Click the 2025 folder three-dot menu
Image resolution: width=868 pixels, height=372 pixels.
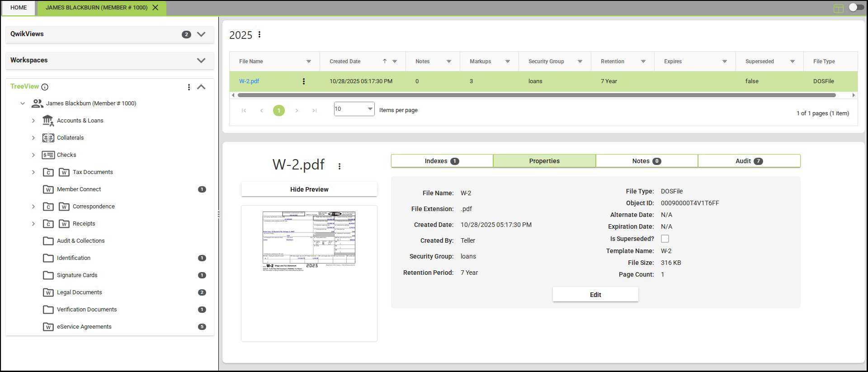click(x=259, y=35)
